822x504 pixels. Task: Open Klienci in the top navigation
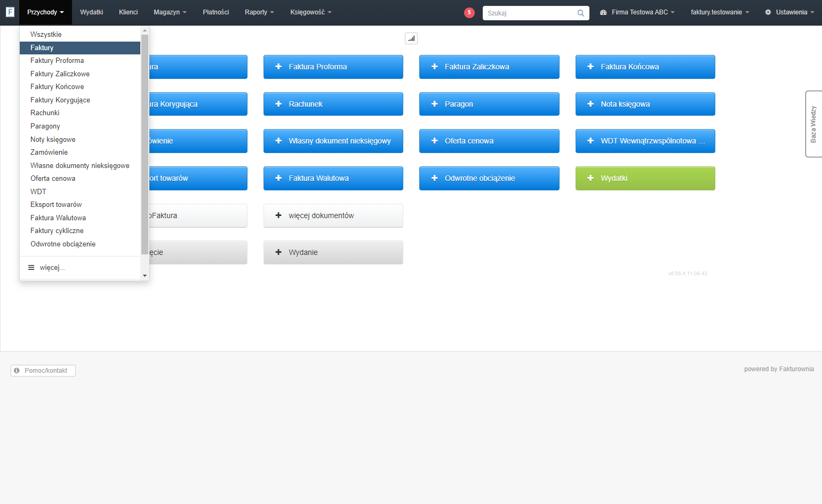(x=129, y=12)
